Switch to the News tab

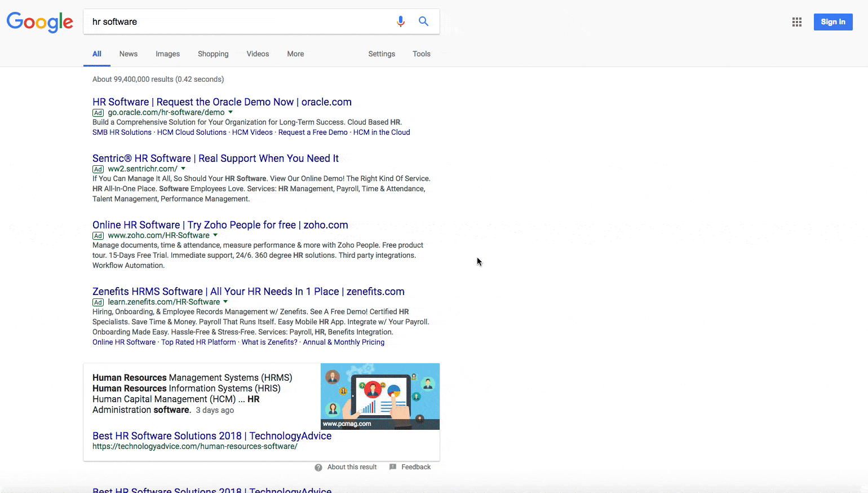click(x=129, y=54)
